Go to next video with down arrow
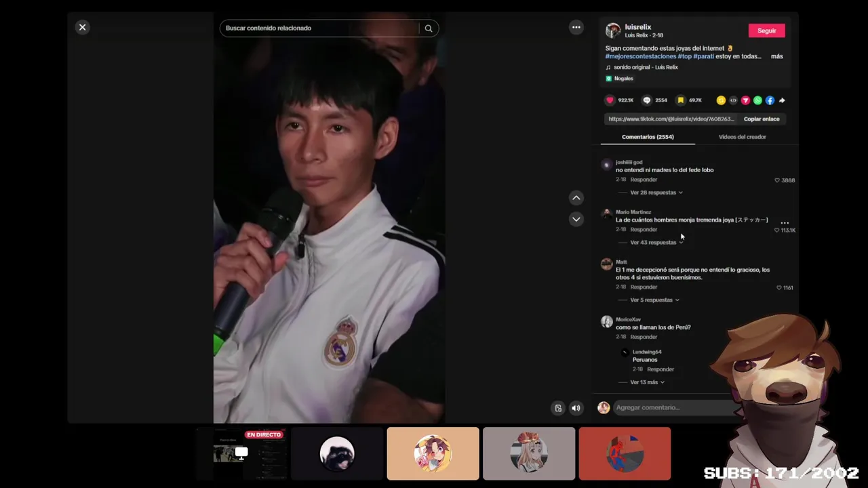868x488 pixels. tap(576, 219)
